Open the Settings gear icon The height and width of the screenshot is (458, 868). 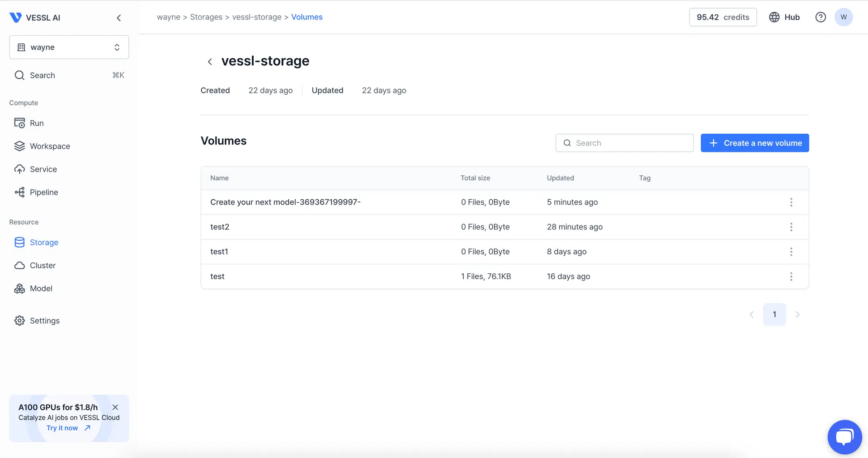[19, 321]
